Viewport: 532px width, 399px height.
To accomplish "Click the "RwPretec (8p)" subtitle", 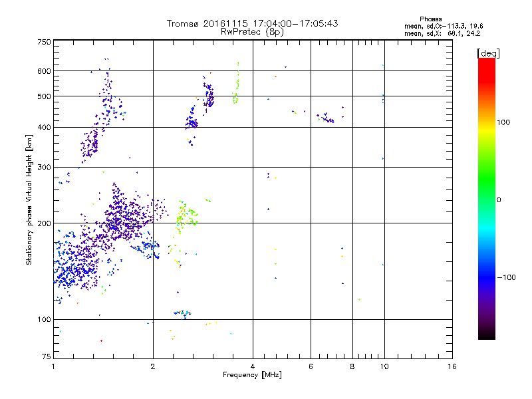I will click(252, 32).
